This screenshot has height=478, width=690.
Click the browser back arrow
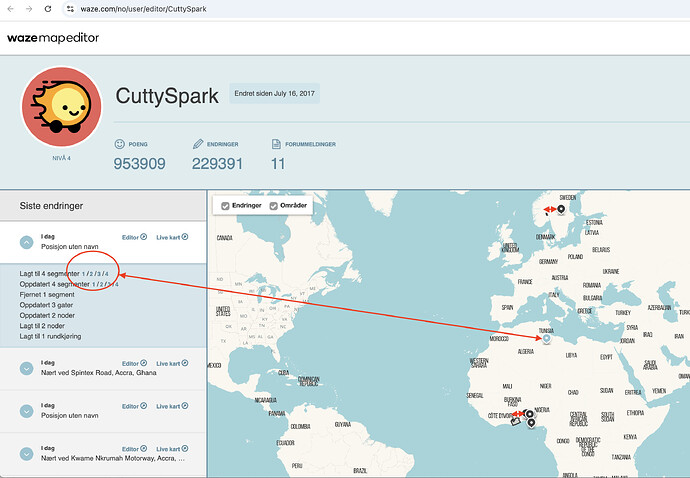10,8
